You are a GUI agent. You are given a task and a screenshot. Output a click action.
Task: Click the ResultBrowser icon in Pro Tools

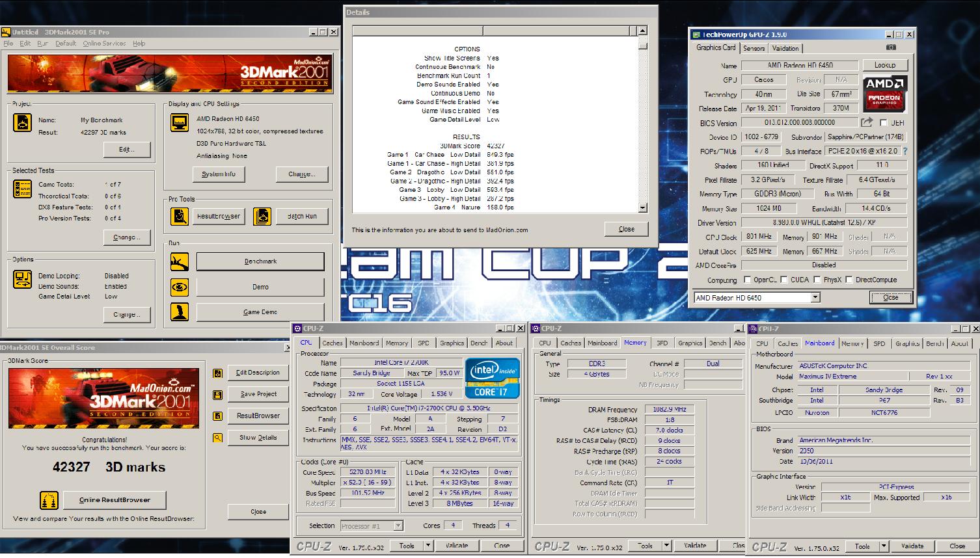tap(180, 216)
